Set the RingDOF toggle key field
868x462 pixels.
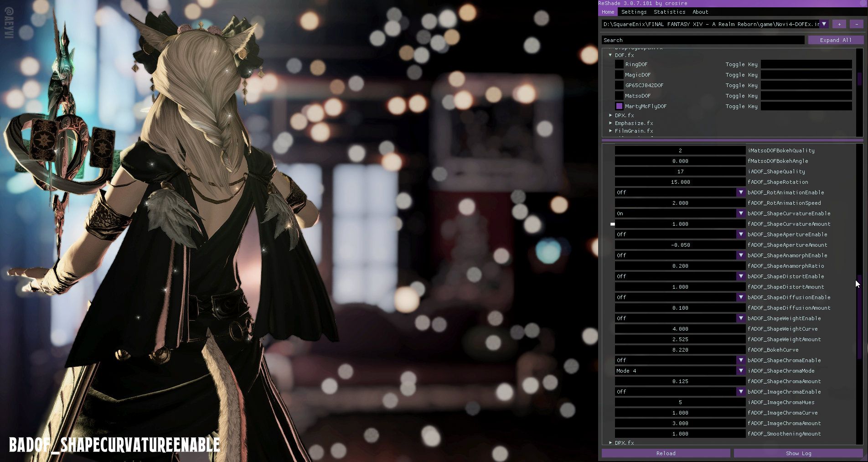pos(806,64)
